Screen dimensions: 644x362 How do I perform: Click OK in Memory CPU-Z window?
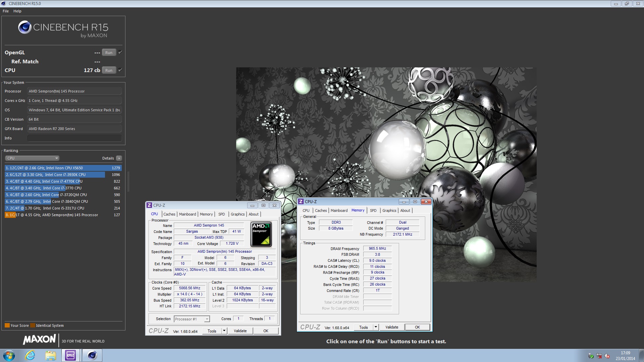point(417,327)
